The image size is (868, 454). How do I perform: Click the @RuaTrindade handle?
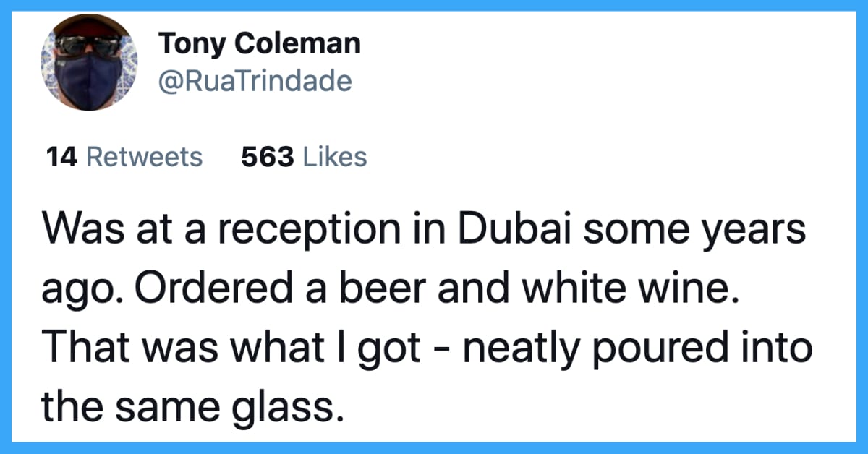(x=255, y=81)
